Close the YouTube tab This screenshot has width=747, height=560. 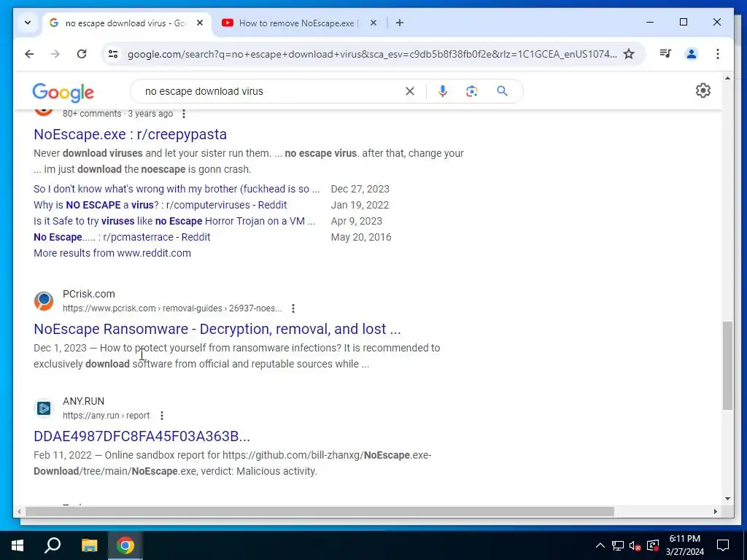point(373,23)
